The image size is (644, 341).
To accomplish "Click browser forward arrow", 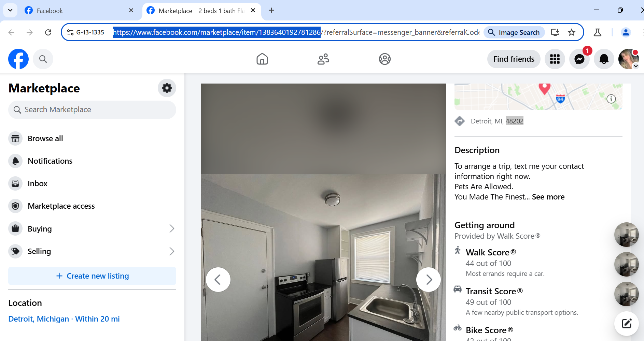I will (30, 32).
